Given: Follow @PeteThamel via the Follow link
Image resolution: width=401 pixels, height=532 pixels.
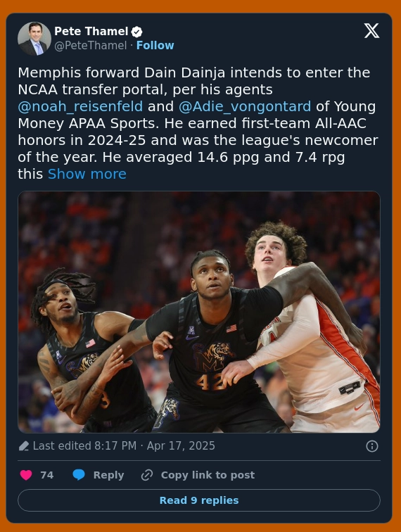Looking at the screenshot, I should (x=155, y=46).
